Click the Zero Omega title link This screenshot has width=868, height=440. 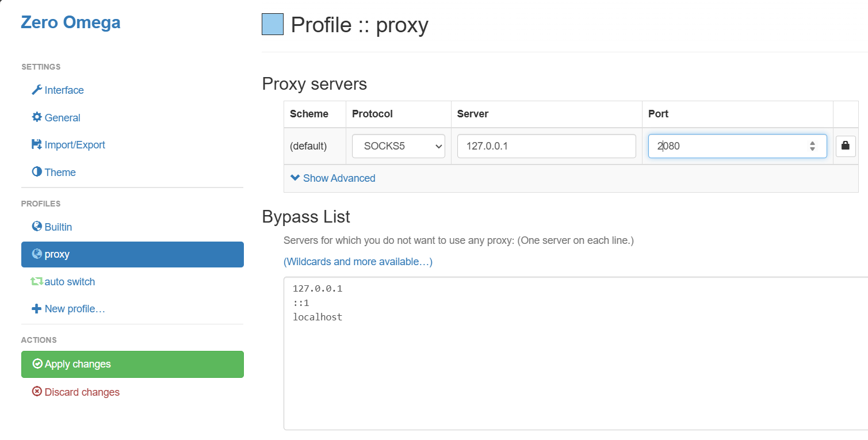point(71,22)
